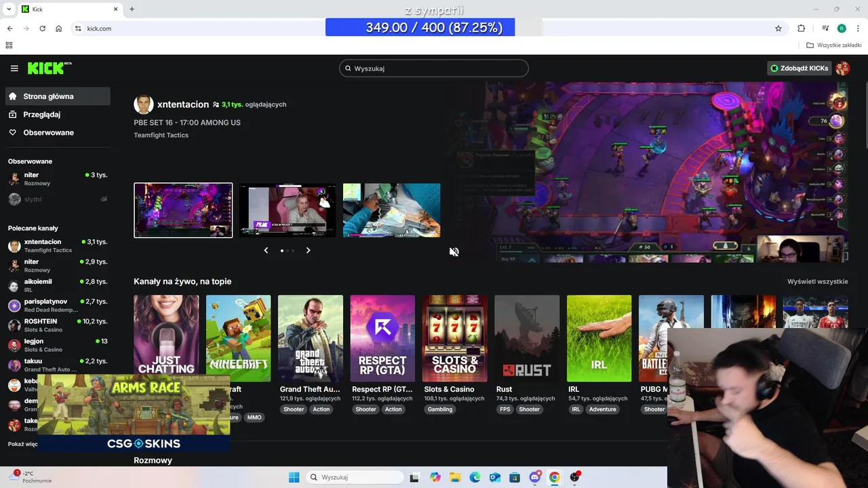Open Discord from taskbar
The image size is (868, 488).
(535, 477)
